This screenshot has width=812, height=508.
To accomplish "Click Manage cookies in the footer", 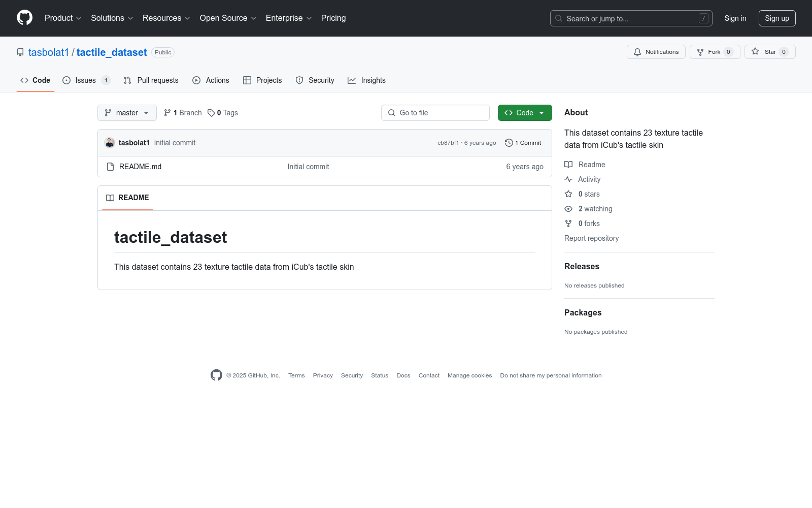I will pyautogui.click(x=469, y=375).
